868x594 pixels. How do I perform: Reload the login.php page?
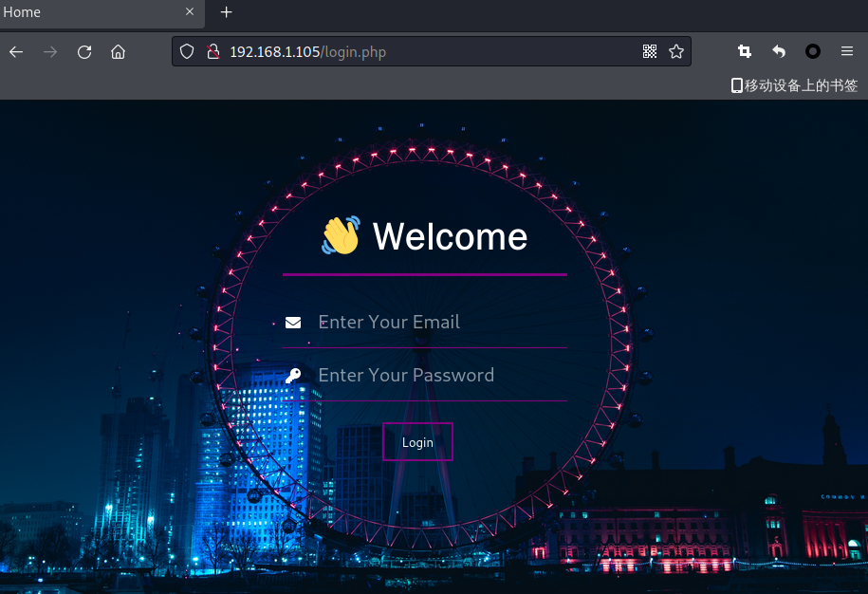tap(84, 52)
